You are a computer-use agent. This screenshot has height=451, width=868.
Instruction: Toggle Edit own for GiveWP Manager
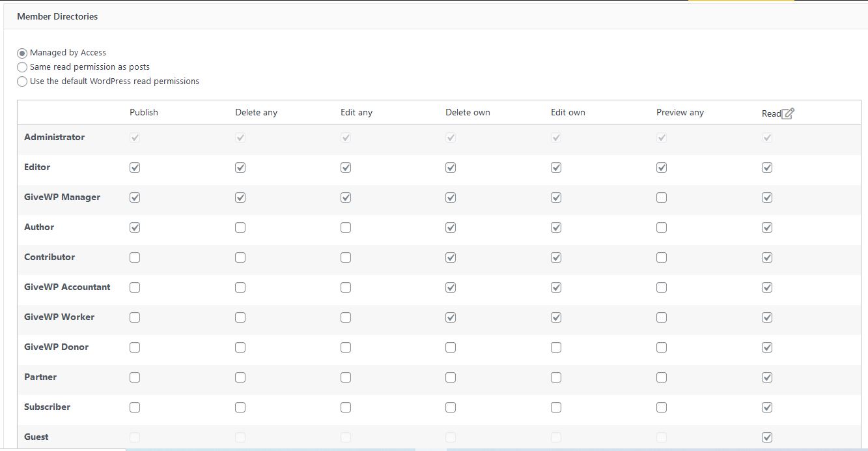pyautogui.click(x=556, y=197)
